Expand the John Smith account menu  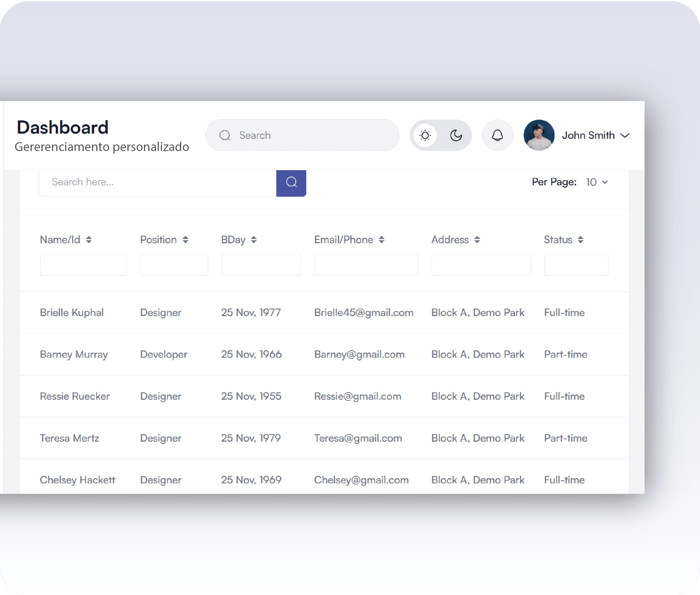point(625,135)
